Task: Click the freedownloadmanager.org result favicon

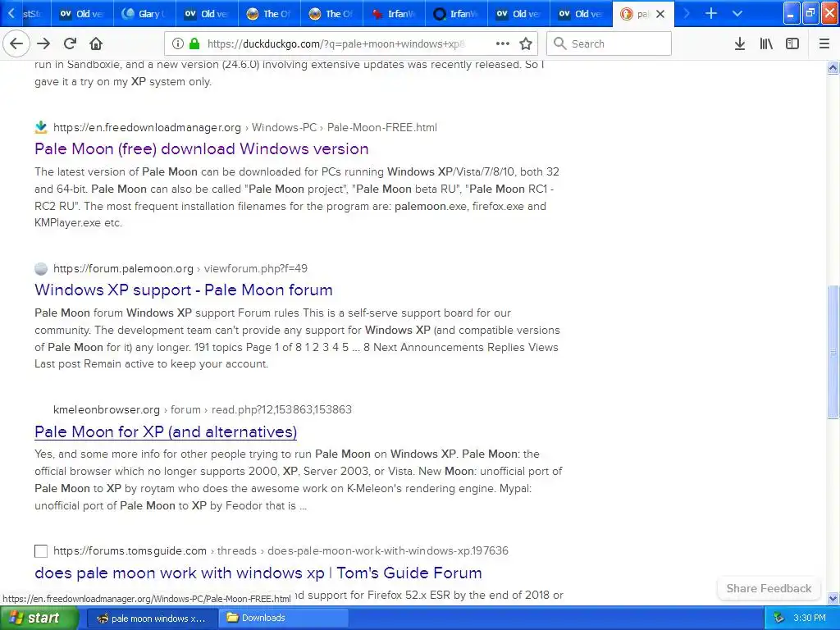Action: (x=41, y=127)
